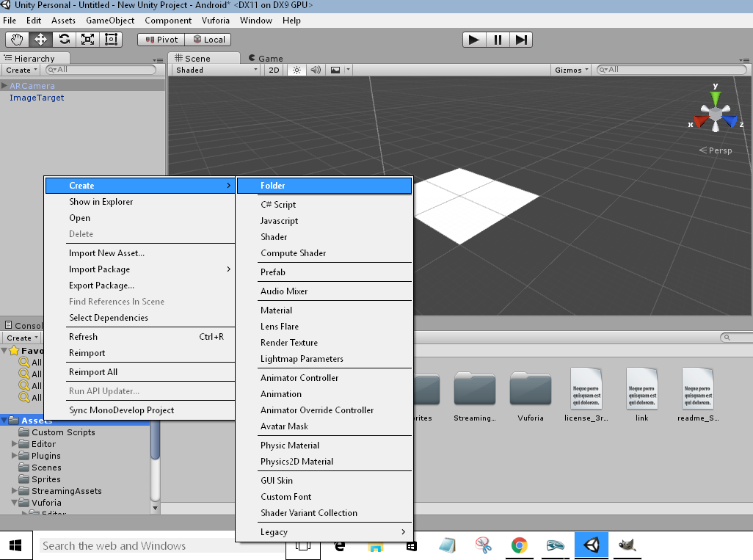This screenshot has width=753, height=560.
Task: Select the Hand tool in the toolbar
Action: pos(16,40)
